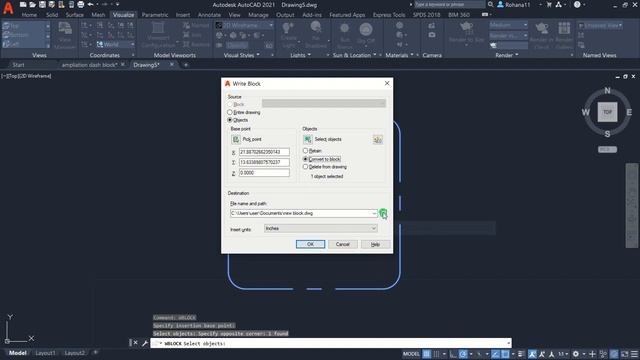This screenshot has height=360, width=640.
Task: Switch to the Start drawing tab
Action: coord(18,65)
